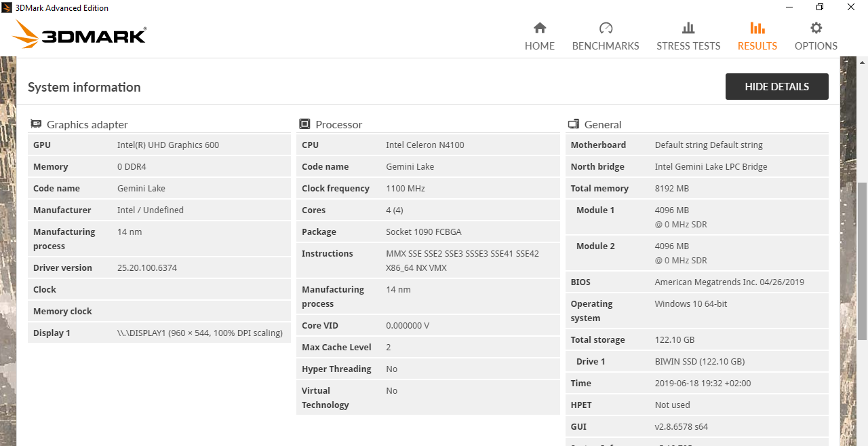Image resolution: width=868 pixels, height=446 pixels.
Task: Select the 122.10 GB total storage value
Action: click(x=675, y=339)
